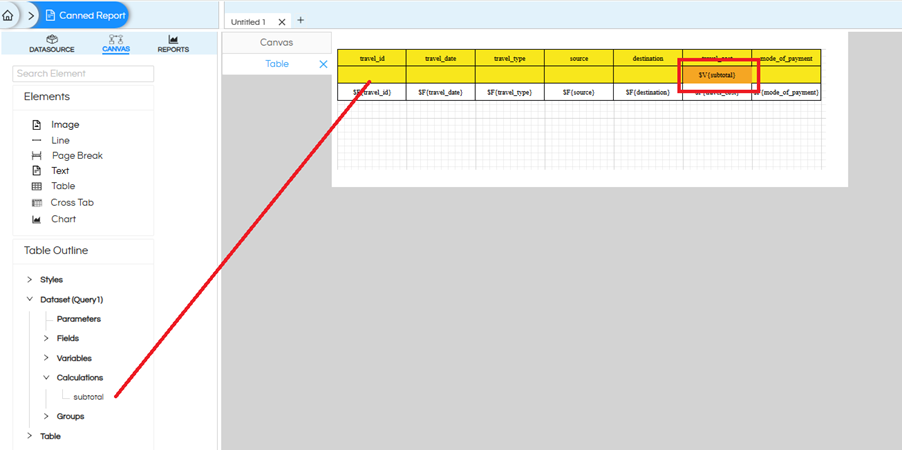Click the destination header cell

(x=648, y=58)
